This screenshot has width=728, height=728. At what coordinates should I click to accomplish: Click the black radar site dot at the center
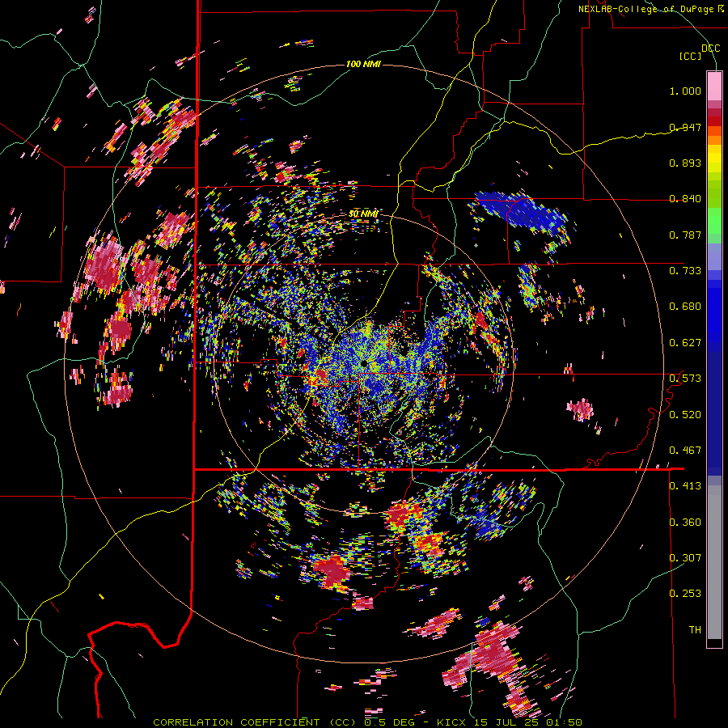click(364, 362)
